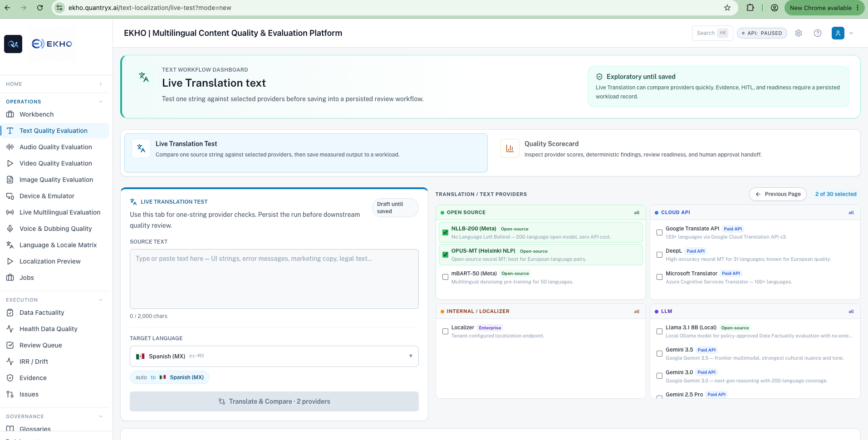The width and height of the screenshot is (868, 440).
Task: Click the Audio Quality Evaluation waveform icon
Action: pos(10,147)
